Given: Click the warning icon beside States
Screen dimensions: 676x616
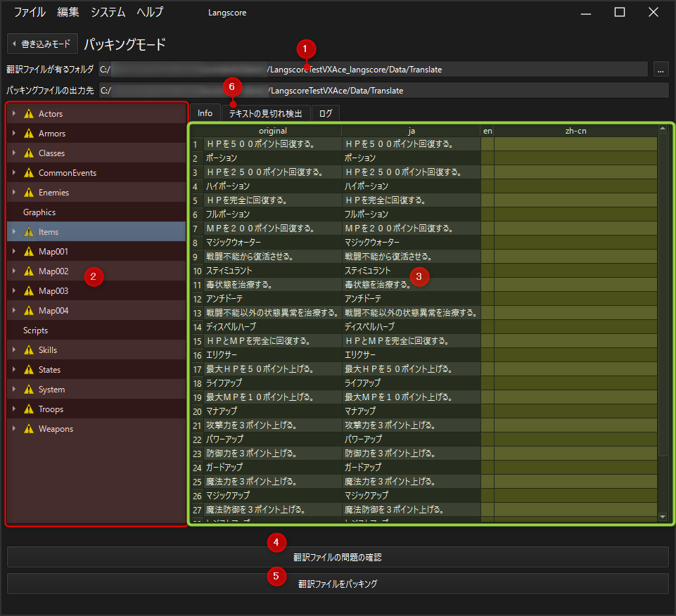Looking at the screenshot, I should (29, 370).
